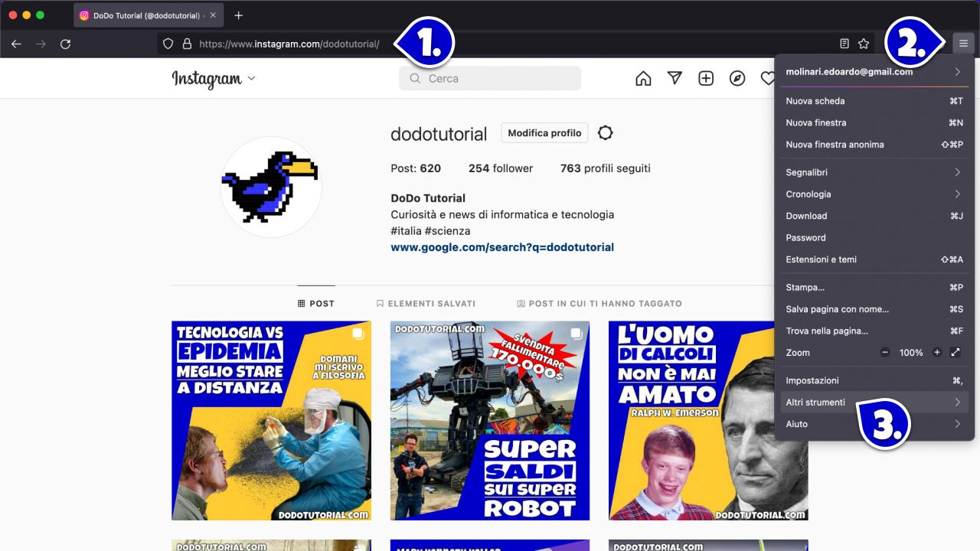This screenshot has width=980, height=551.
Task: Expand the Altri strumenti submenu
Action: (x=874, y=402)
